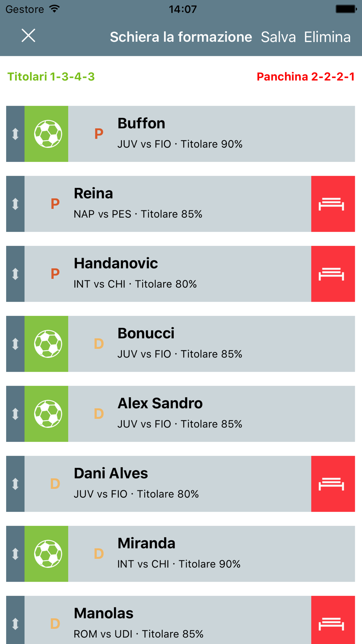Toggle Handanovic's red bench icon

pyautogui.click(x=333, y=274)
